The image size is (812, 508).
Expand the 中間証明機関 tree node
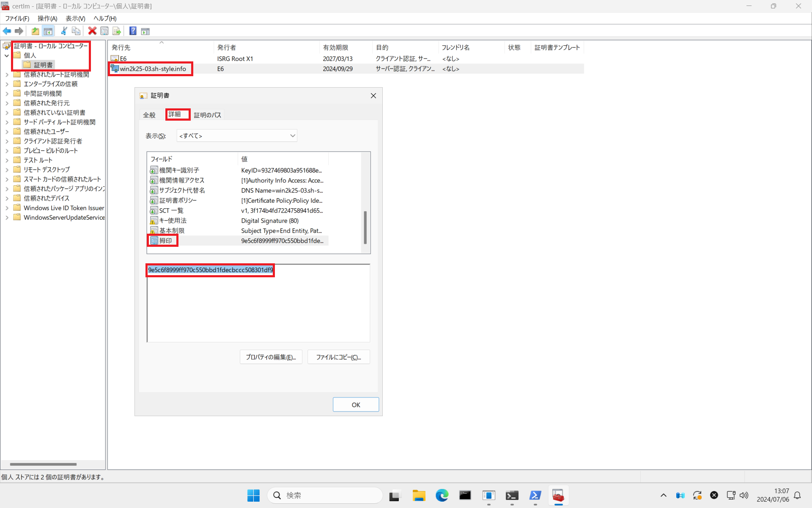(7, 94)
